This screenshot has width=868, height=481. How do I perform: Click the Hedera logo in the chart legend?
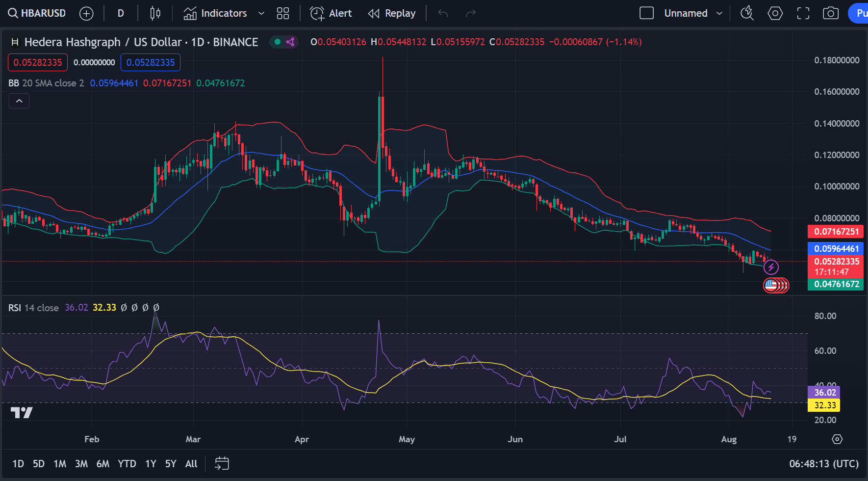pos(15,42)
